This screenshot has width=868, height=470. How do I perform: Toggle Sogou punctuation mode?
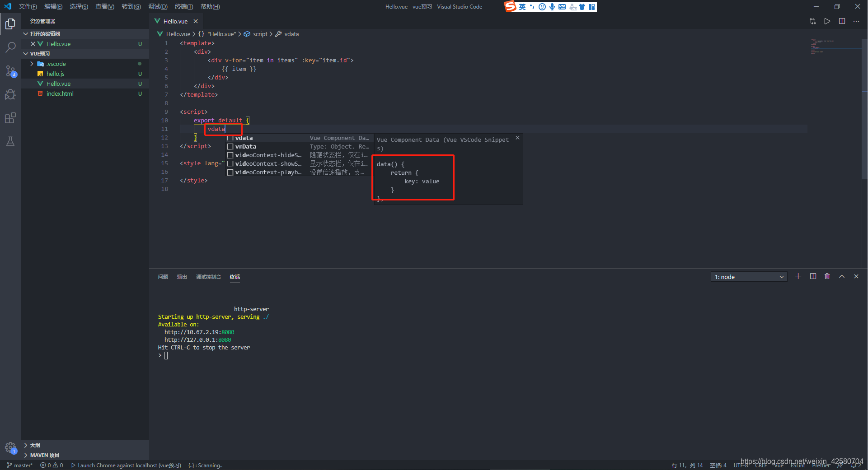tap(532, 7)
